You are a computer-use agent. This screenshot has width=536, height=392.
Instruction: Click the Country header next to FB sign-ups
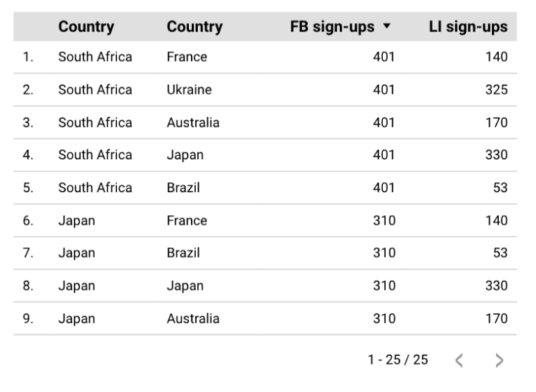194,27
